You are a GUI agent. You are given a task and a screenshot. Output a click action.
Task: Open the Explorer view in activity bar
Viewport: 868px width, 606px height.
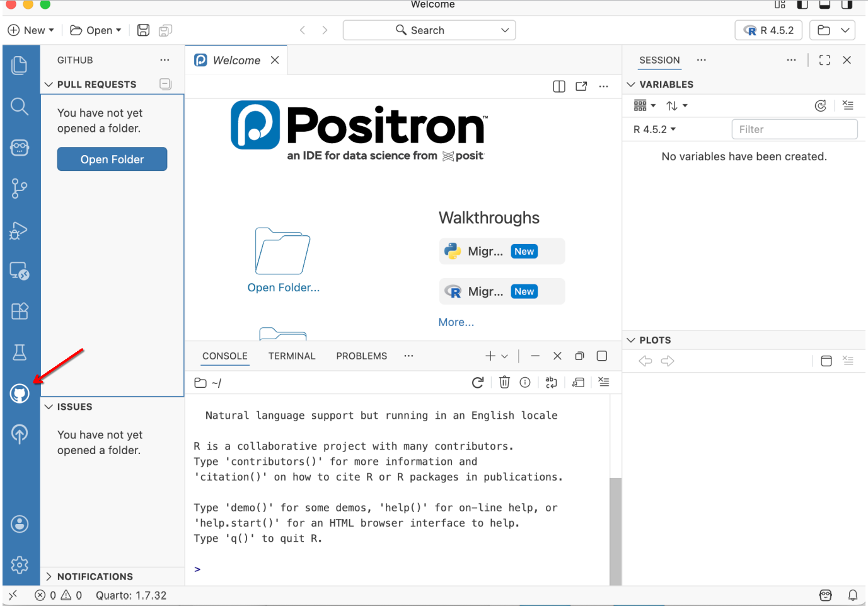20,65
